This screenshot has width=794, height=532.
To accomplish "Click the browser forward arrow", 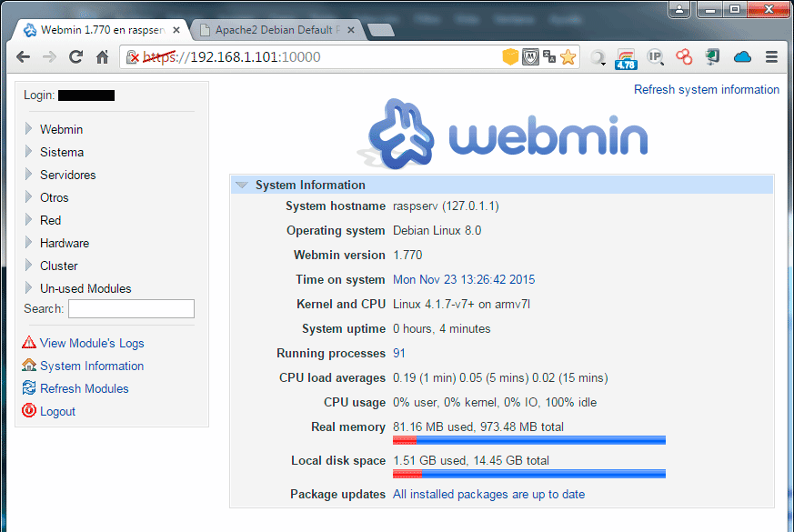I will point(50,57).
